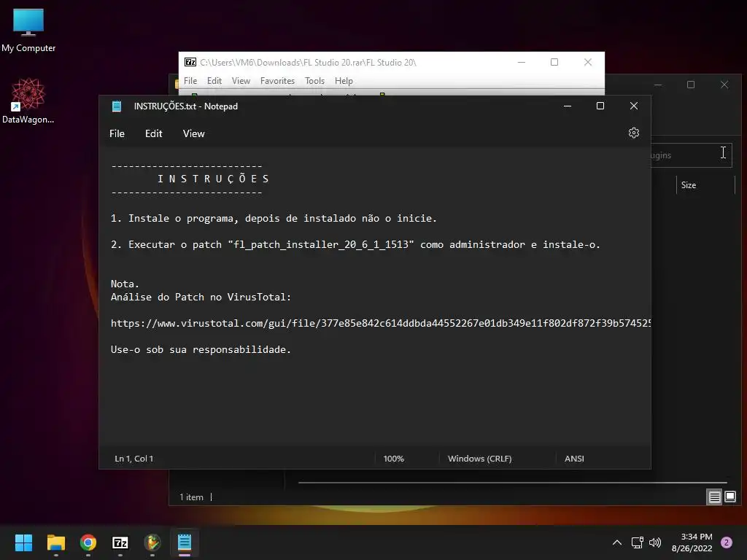747x560 pixels.
Task: Close the Notepad window
Action: [634, 106]
